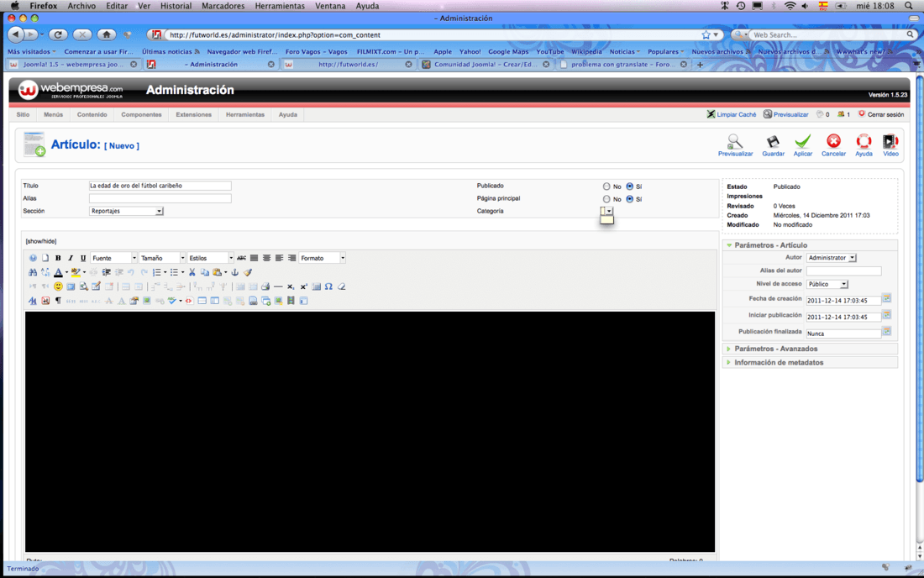Switch to the Comunidad Joomla! browser tab
Viewport: 924px width, 578px height.
pos(486,64)
